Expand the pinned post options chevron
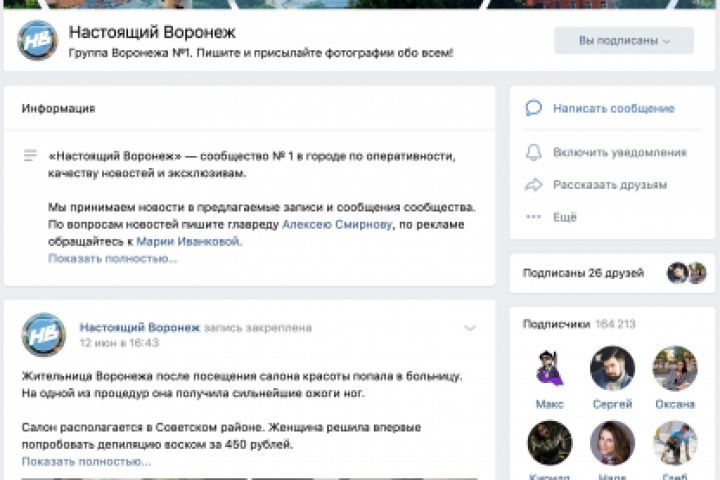The width and height of the screenshot is (720, 480). [470, 328]
